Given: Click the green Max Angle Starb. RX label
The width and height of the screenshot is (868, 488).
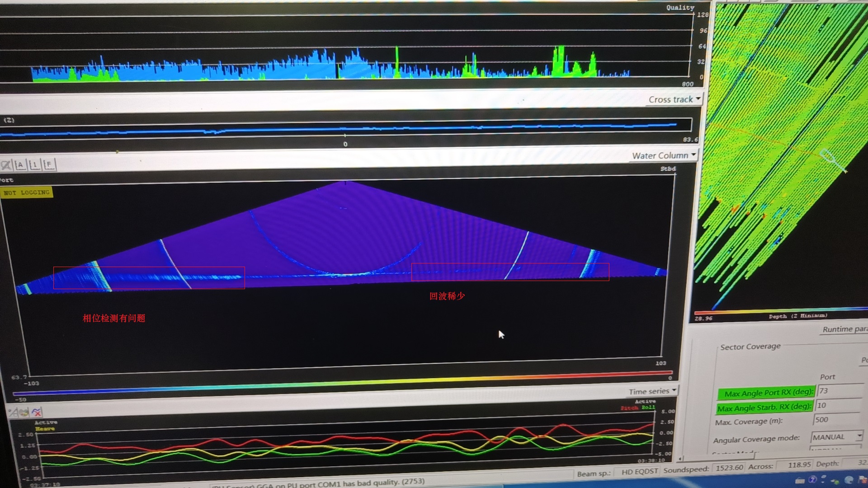Looking at the screenshot, I should 764,408.
